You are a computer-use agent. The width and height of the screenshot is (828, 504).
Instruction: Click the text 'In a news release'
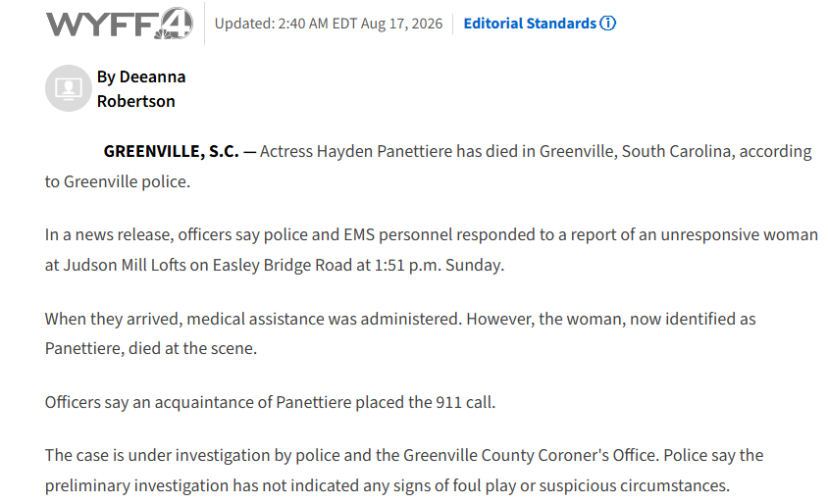[x=108, y=234]
